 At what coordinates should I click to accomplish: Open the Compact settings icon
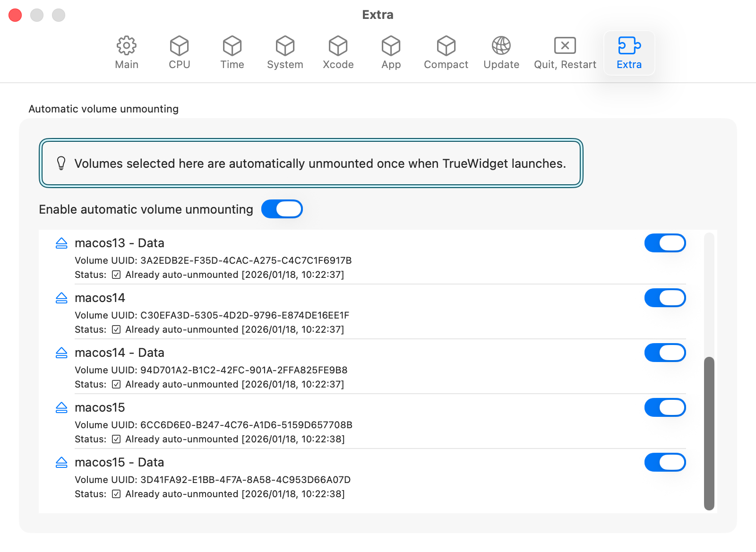[446, 46]
